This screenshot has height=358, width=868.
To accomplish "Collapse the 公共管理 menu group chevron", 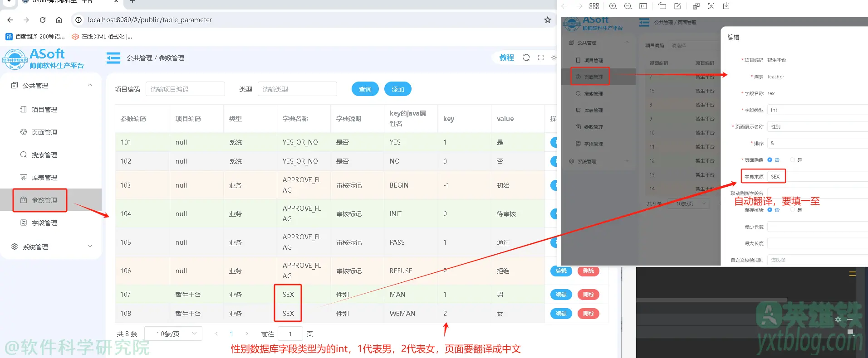I will 90,85.
